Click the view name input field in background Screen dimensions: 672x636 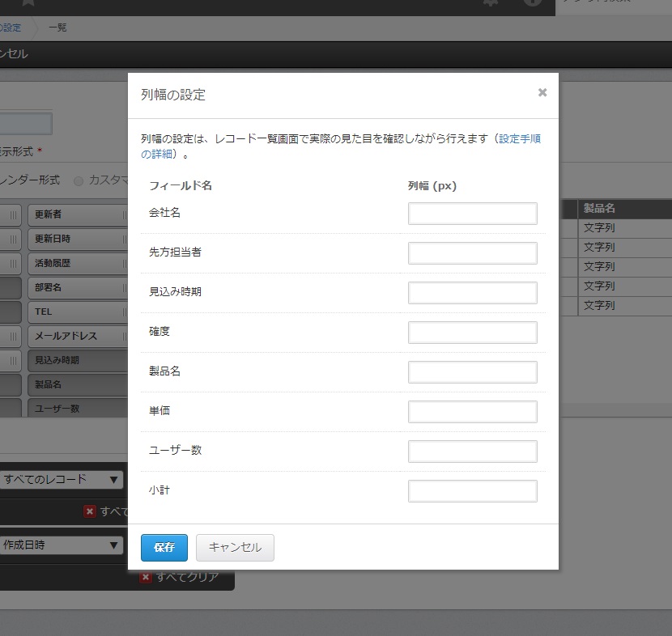[26, 123]
